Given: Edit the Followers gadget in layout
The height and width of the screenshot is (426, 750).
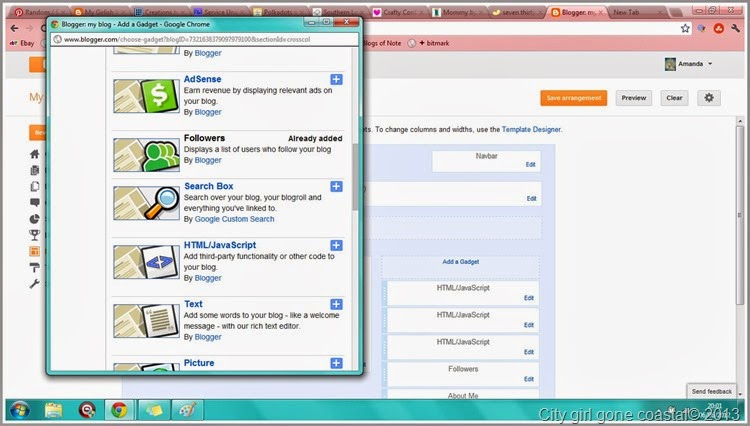Looking at the screenshot, I should click(x=529, y=379).
